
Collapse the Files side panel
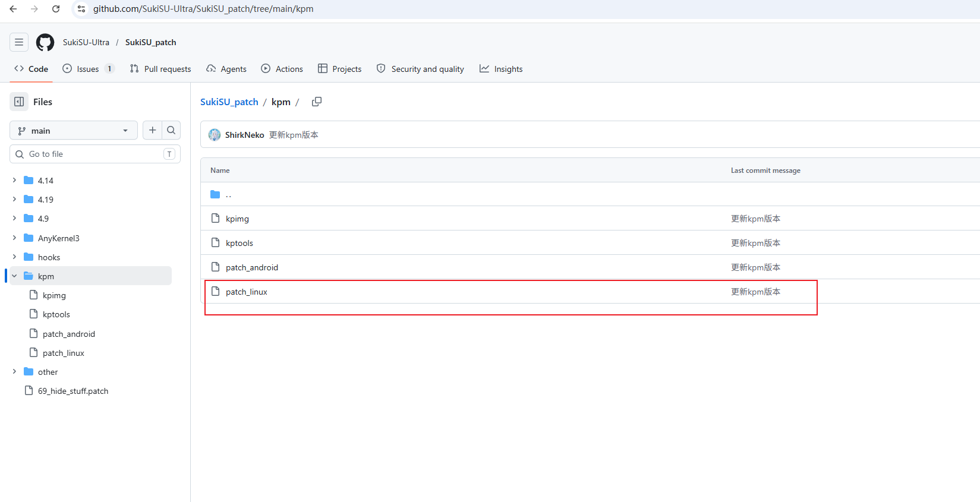(19, 102)
